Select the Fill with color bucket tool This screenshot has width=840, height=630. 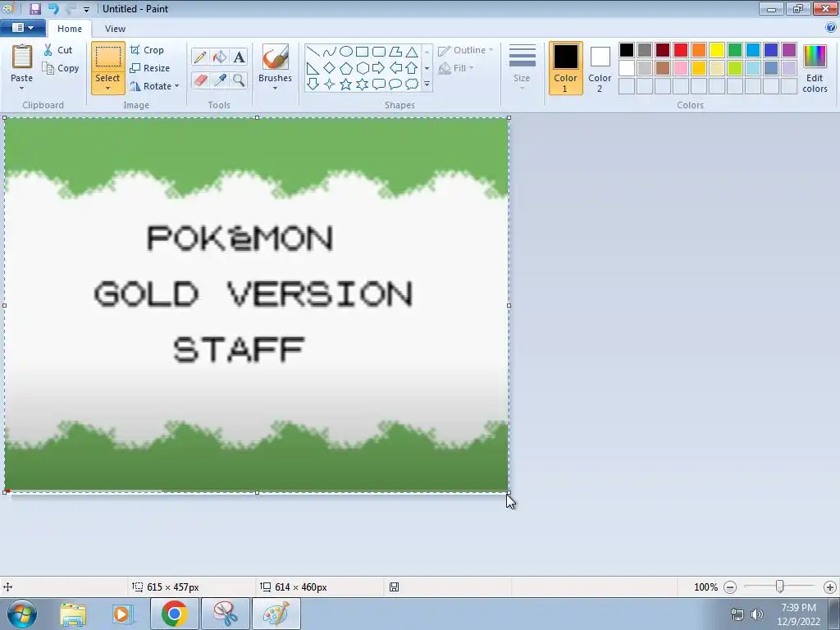tap(220, 57)
